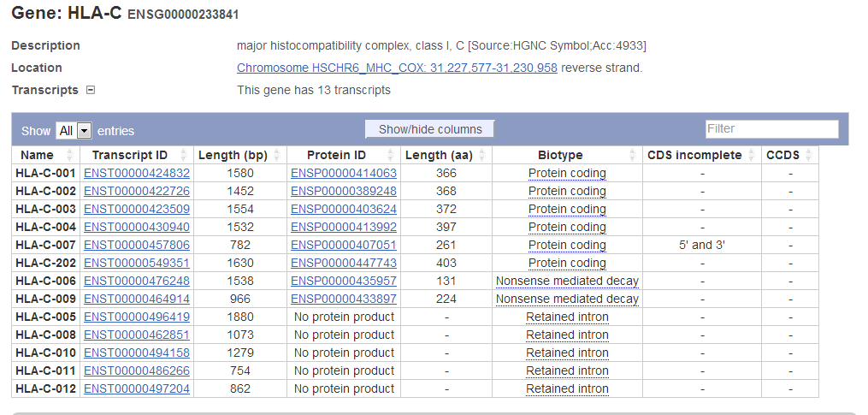868x415 pixels.
Task: Collapse the Transcripts section toggle
Action: click(x=91, y=90)
